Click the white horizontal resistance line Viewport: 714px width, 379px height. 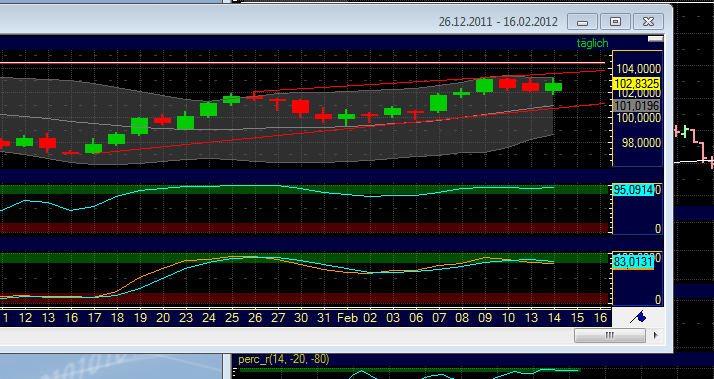click(302, 63)
